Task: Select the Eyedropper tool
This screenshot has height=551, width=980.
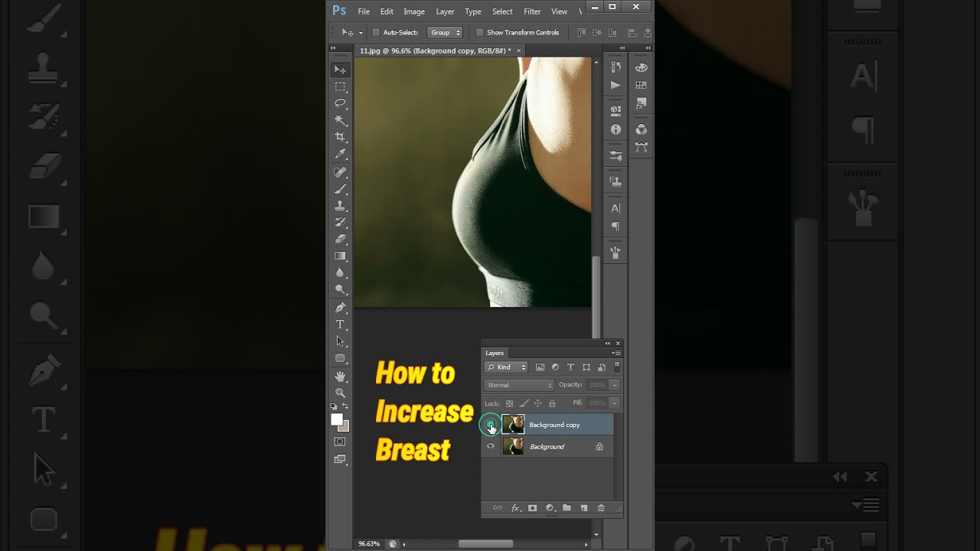Action: coord(341,154)
